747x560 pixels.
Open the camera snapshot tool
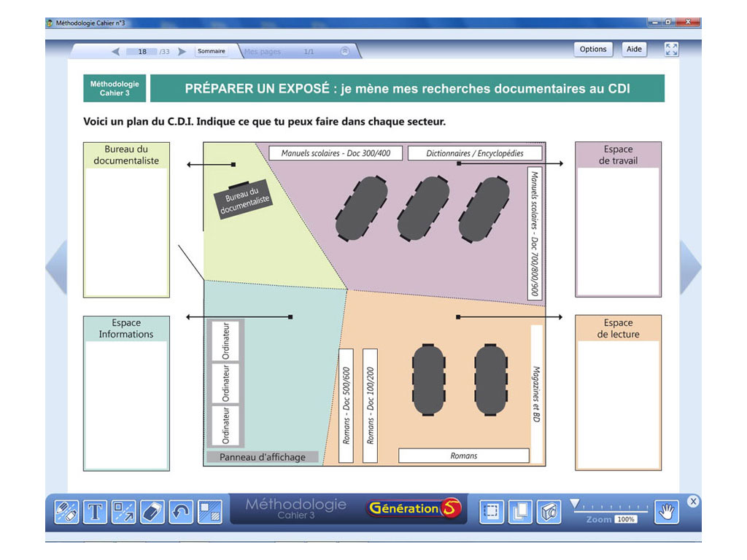549,512
